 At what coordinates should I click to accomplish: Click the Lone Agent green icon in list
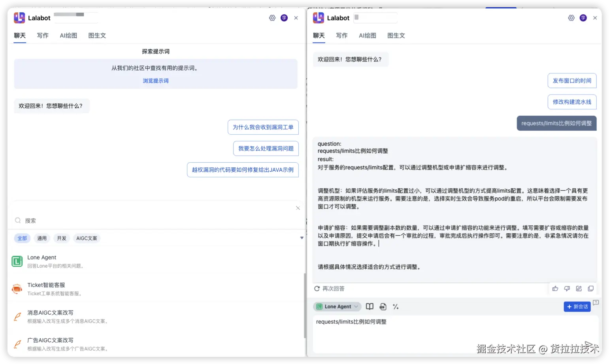click(x=17, y=261)
